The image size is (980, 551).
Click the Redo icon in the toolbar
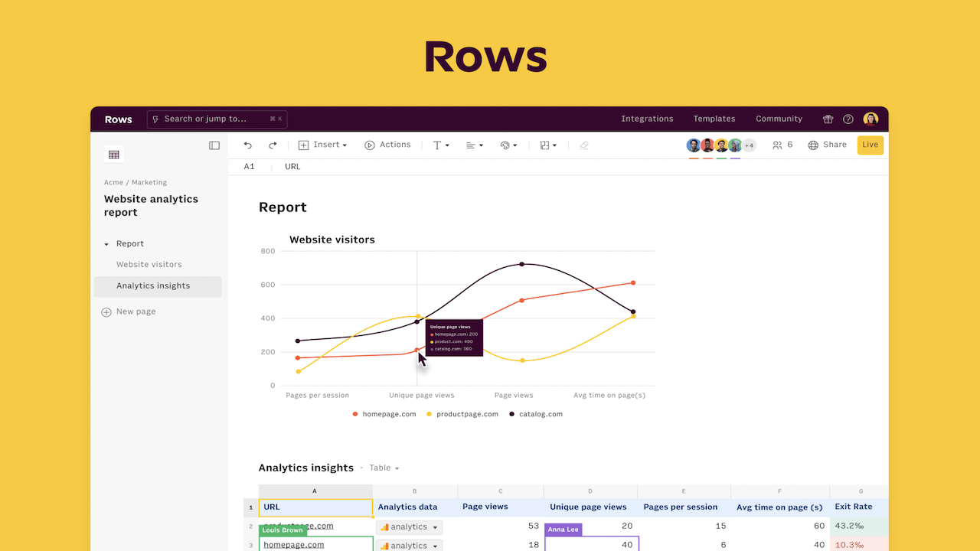click(273, 145)
